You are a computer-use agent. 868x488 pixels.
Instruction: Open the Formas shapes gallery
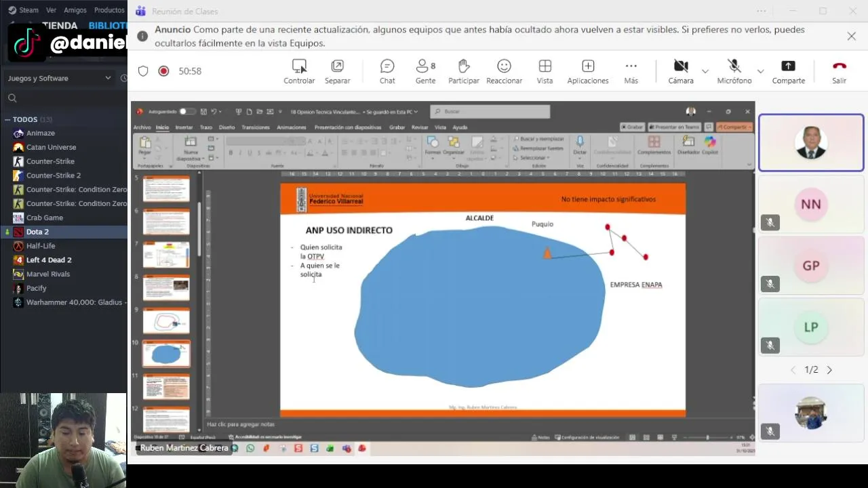(x=433, y=145)
